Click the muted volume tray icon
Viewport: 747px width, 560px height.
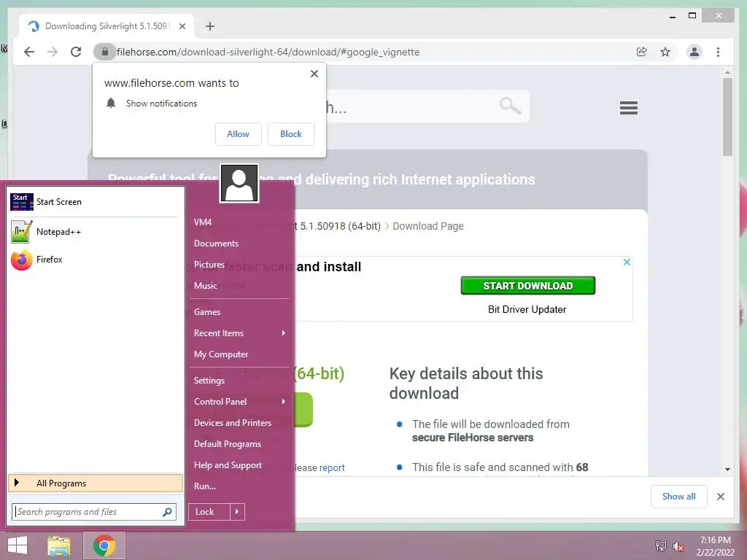pos(678,545)
